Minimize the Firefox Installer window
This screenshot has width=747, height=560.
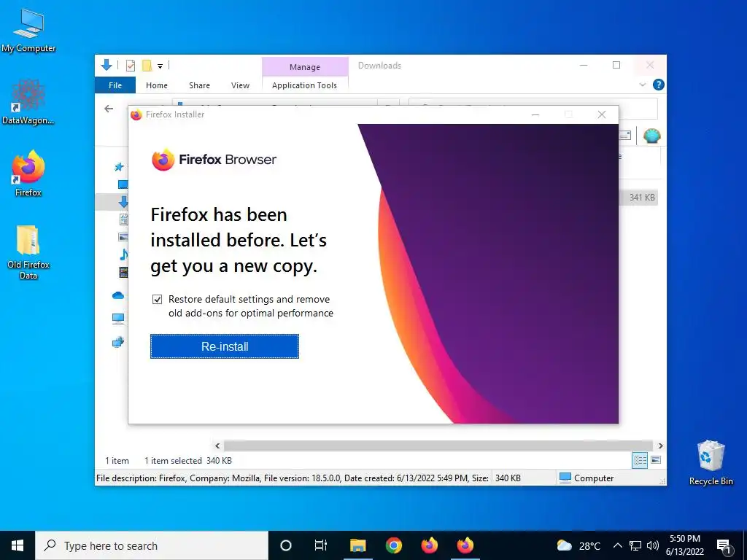click(x=535, y=114)
